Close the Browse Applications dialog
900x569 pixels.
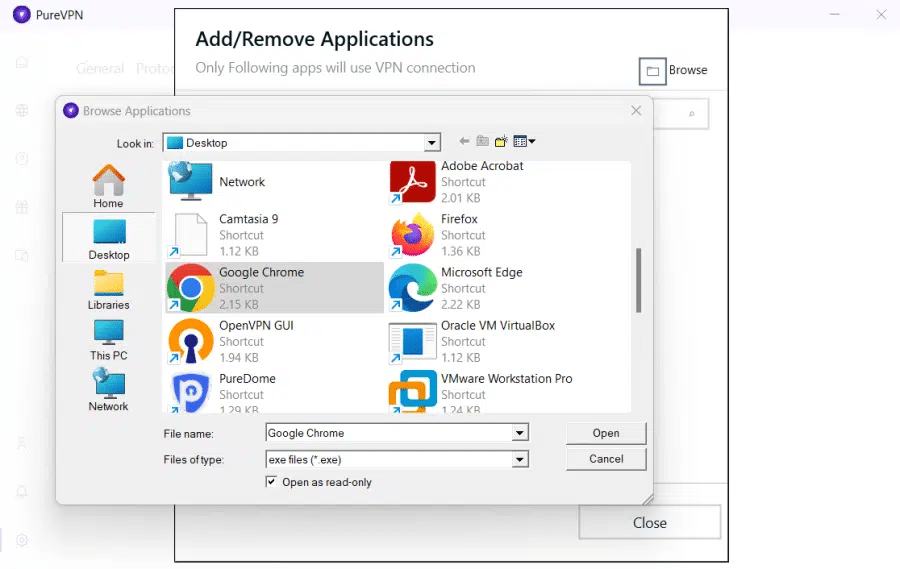[636, 110]
